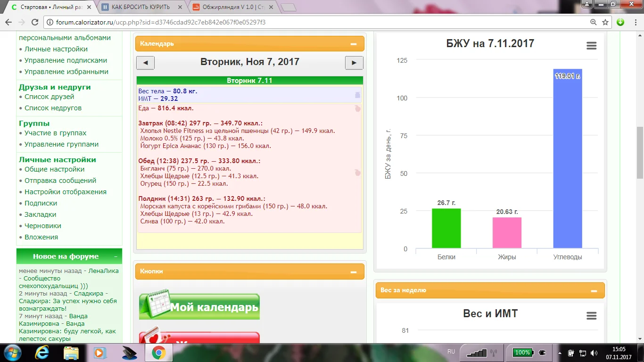The height and width of the screenshot is (362, 644).
Task: Click the Полдник (14:31) meal heading
Action: [x=202, y=198]
